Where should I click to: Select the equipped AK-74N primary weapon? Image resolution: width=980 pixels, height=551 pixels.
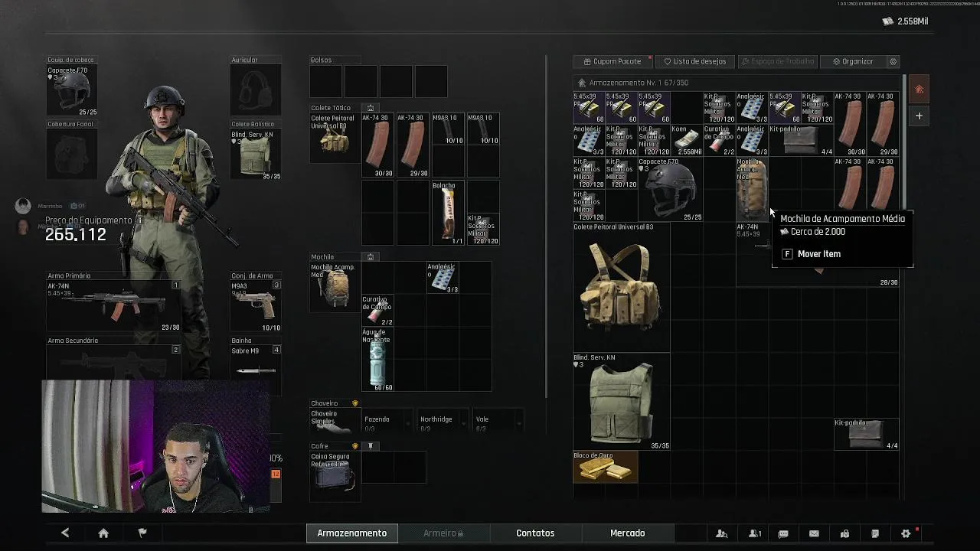pyautogui.click(x=113, y=305)
